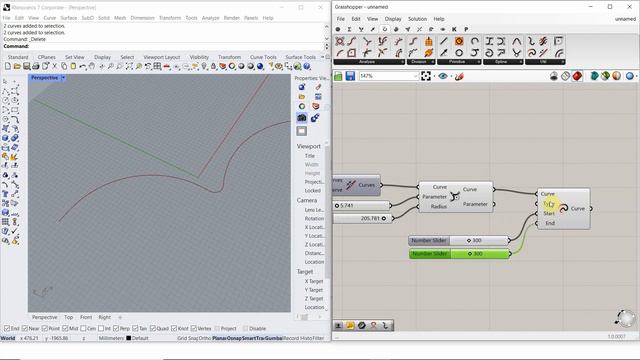The image size is (640, 360).
Task: Toggle the End osnap checkbox
Action: tap(7, 328)
